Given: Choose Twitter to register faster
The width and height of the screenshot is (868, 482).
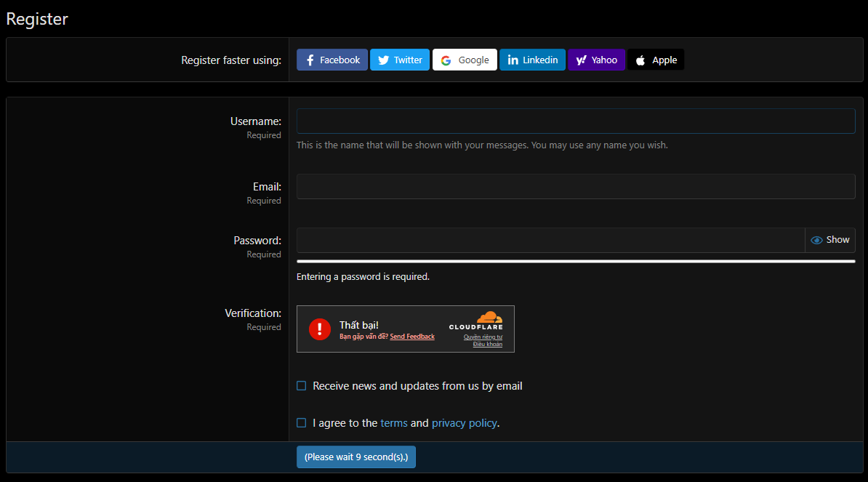Looking at the screenshot, I should [400, 60].
